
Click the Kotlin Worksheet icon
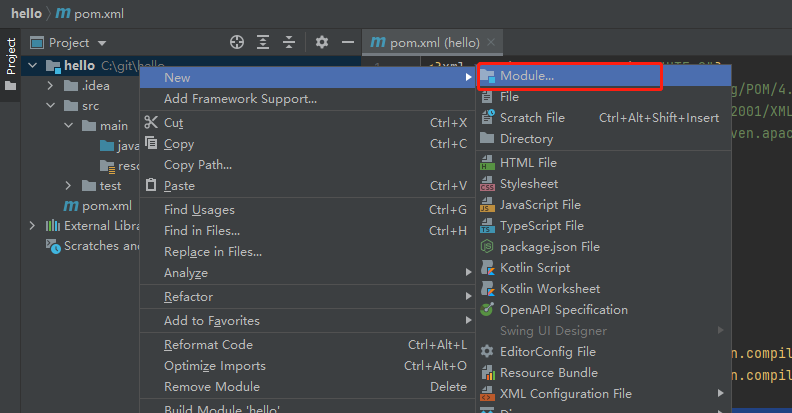pos(487,289)
